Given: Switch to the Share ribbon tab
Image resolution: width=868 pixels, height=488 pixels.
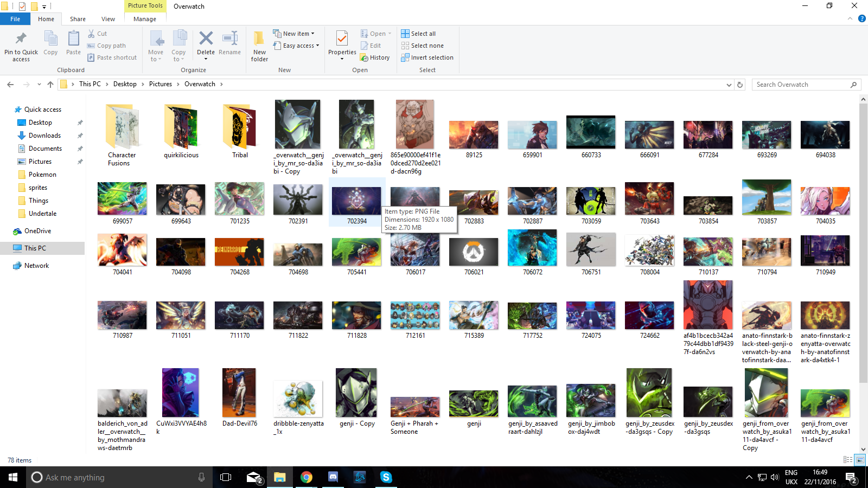Looking at the screenshot, I should point(78,19).
